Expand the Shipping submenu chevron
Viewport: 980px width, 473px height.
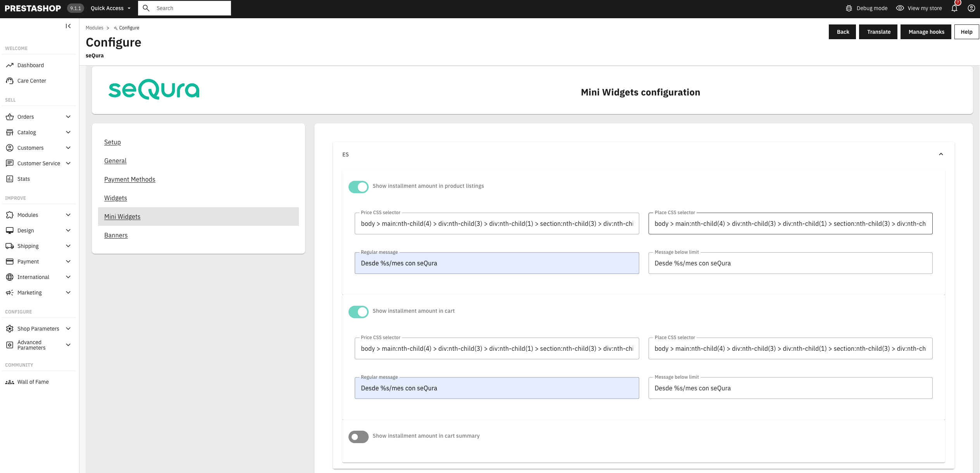68,246
